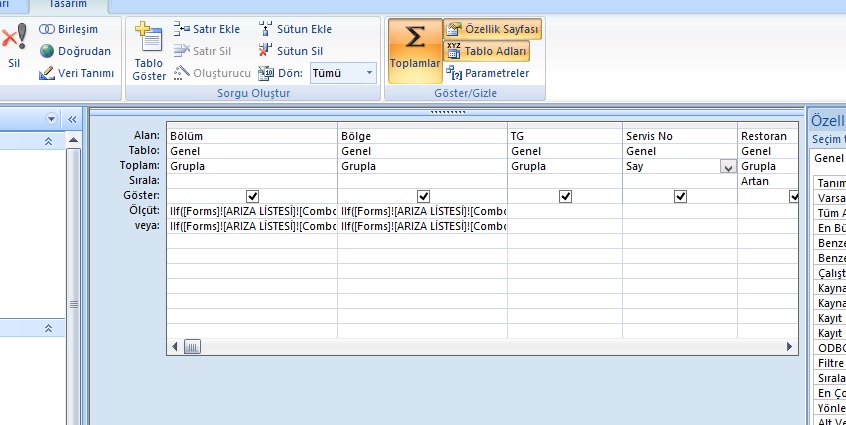This screenshot has height=425, width=846.
Task: Open Tablo Göster table icon
Action: [149, 42]
